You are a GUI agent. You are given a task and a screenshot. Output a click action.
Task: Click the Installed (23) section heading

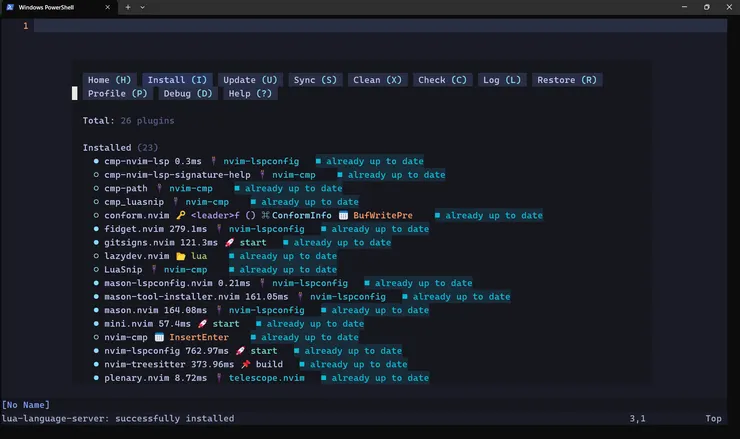tap(120, 148)
